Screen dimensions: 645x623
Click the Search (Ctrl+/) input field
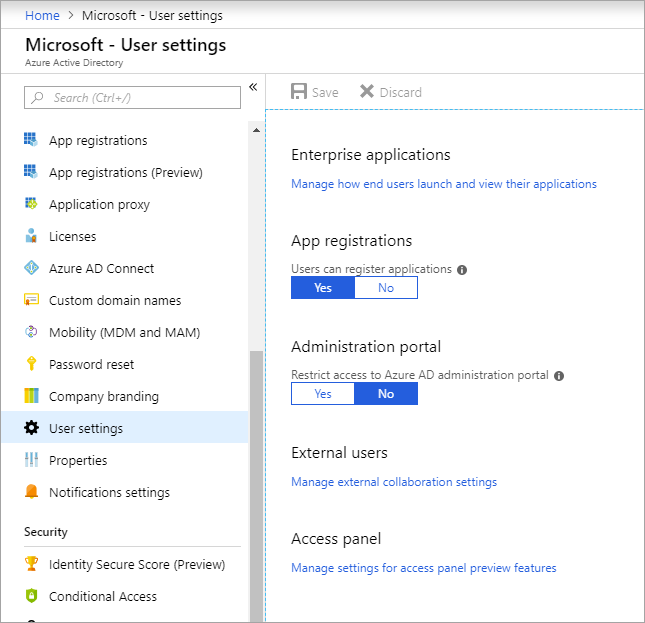[132, 97]
